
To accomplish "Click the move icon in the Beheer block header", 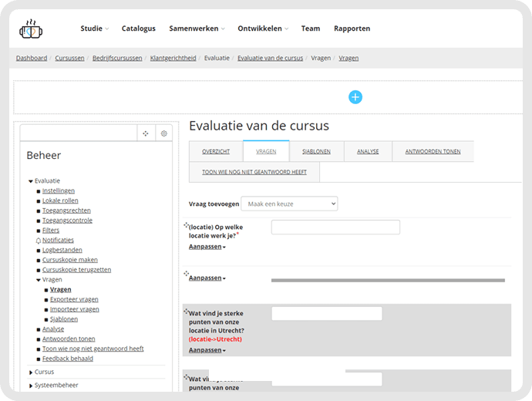I will pyautogui.click(x=146, y=133).
